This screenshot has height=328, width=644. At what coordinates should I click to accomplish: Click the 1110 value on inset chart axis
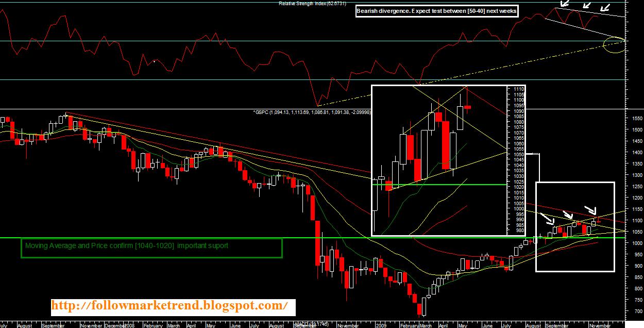(x=519, y=89)
